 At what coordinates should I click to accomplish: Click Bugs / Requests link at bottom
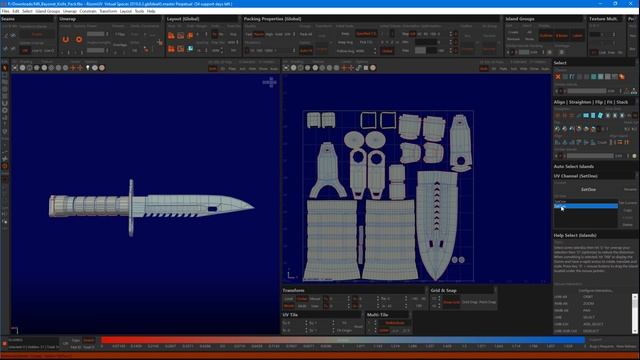(601, 346)
